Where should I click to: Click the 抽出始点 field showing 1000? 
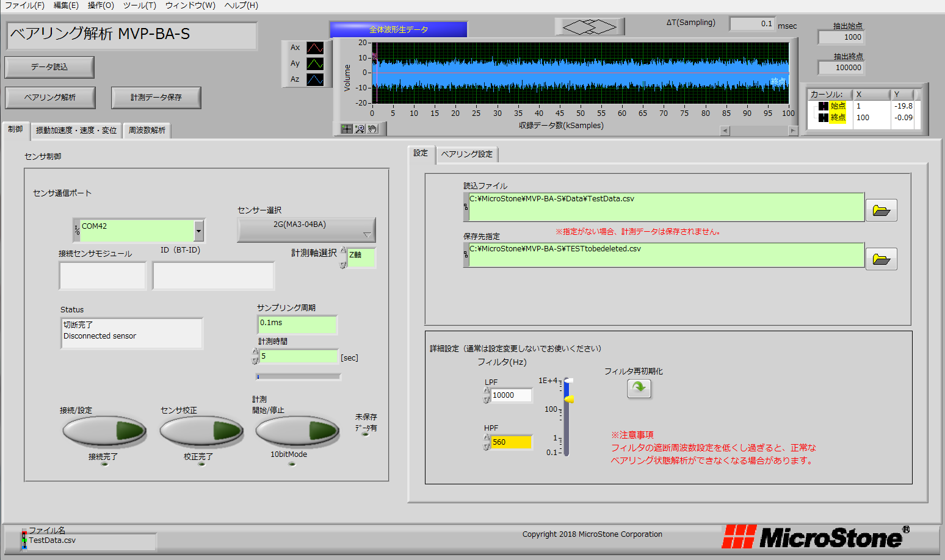click(x=841, y=37)
